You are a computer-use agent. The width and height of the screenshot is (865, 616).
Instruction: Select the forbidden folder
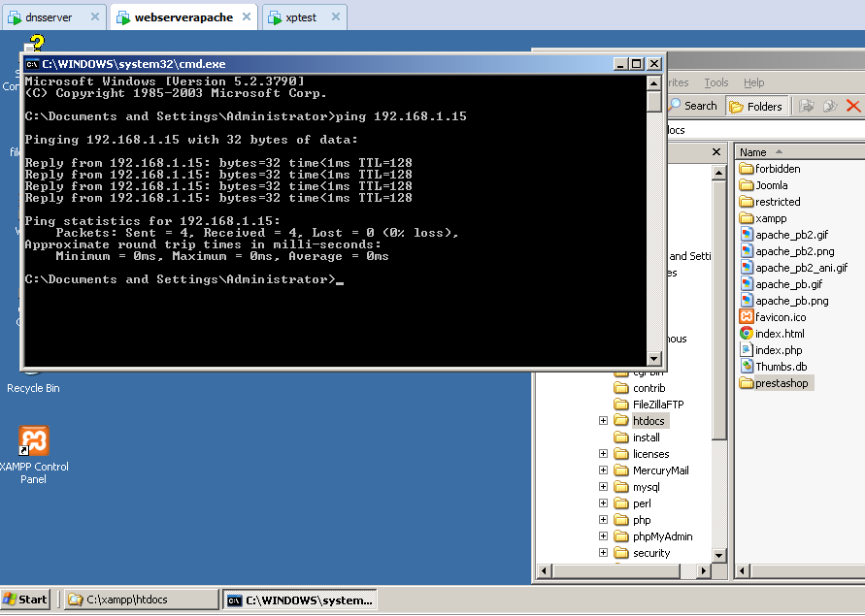tap(770, 169)
